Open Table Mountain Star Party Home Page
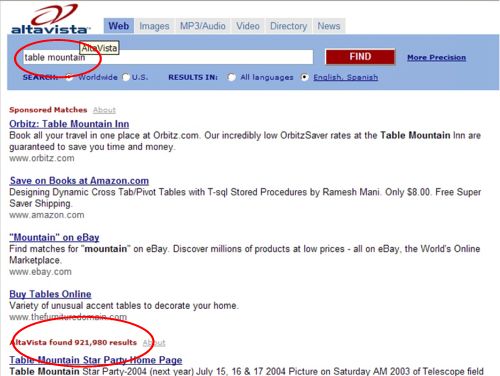Screen dimensions: 500x376 pyautogui.click(x=96, y=360)
